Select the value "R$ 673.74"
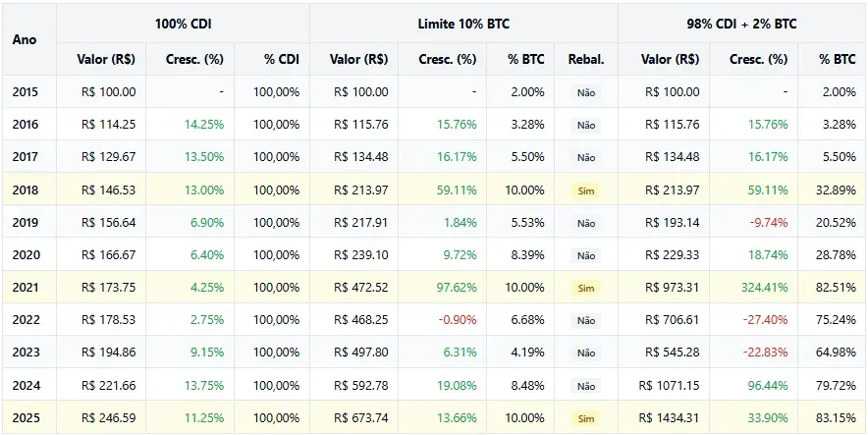868x435 pixels. tap(361, 418)
